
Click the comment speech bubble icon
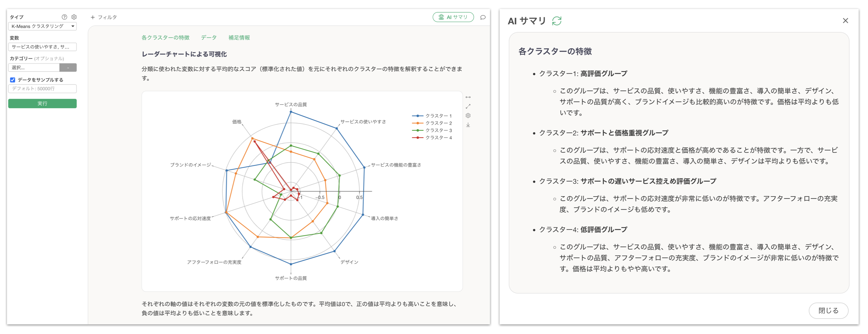pos(483,18)
